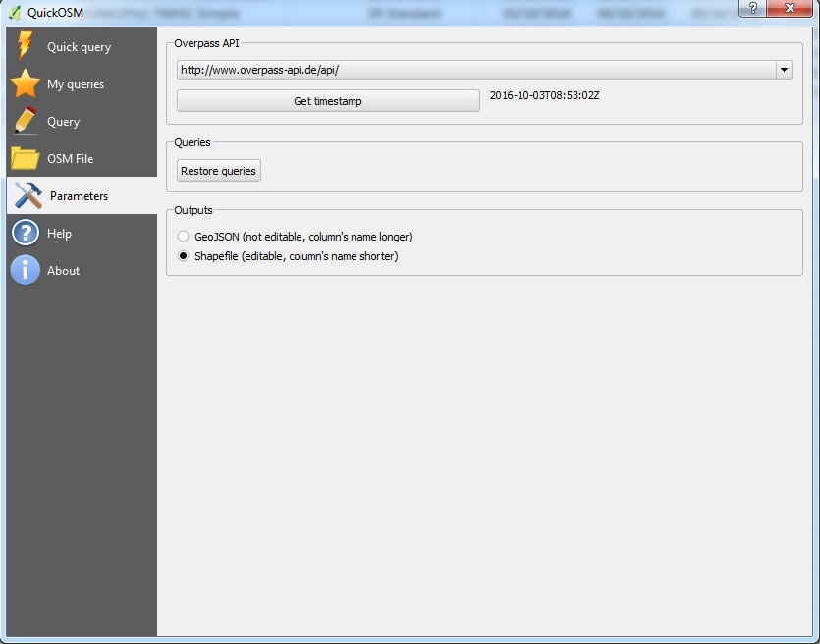Screen dimensions: 820x644
Task: Click the OSM File folder icon
Action: coord(25,158)
